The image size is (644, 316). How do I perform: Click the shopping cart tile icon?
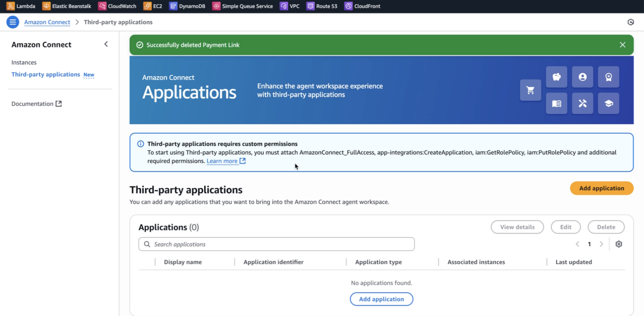click(530, 90)
